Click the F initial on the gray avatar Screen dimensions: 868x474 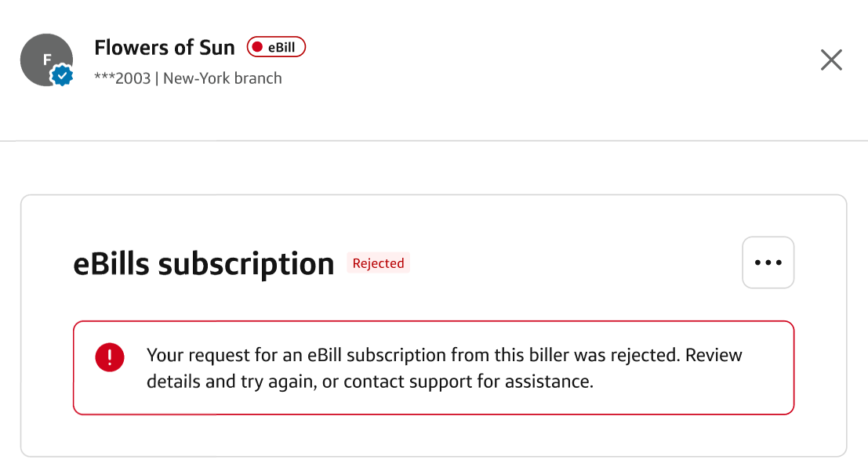point(46,58)
